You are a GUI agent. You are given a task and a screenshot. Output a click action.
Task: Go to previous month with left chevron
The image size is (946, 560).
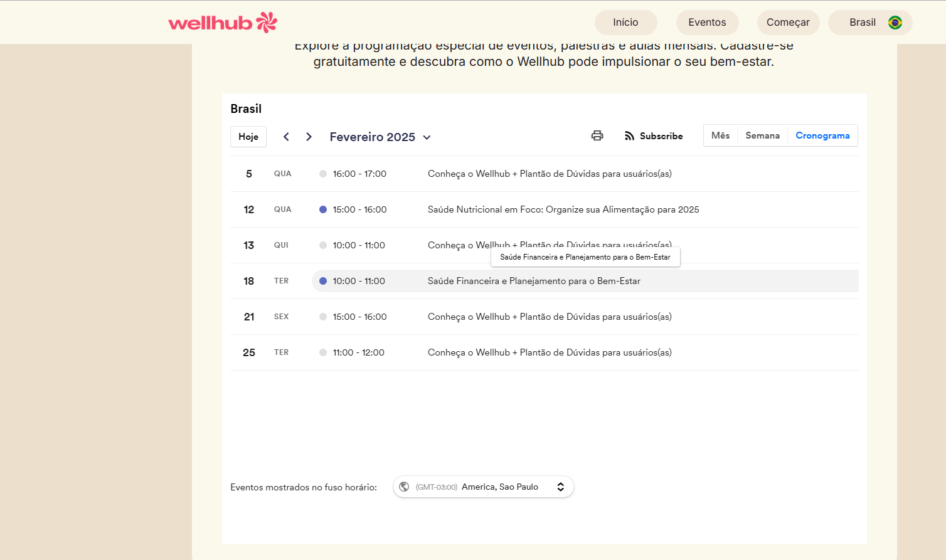[286, 137]
